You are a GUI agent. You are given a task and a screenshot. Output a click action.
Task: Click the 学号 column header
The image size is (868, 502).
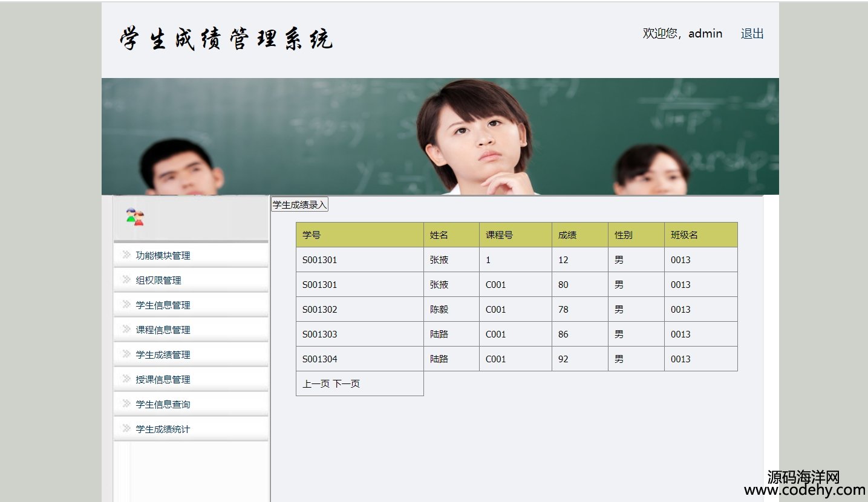[x=312, y=235]
